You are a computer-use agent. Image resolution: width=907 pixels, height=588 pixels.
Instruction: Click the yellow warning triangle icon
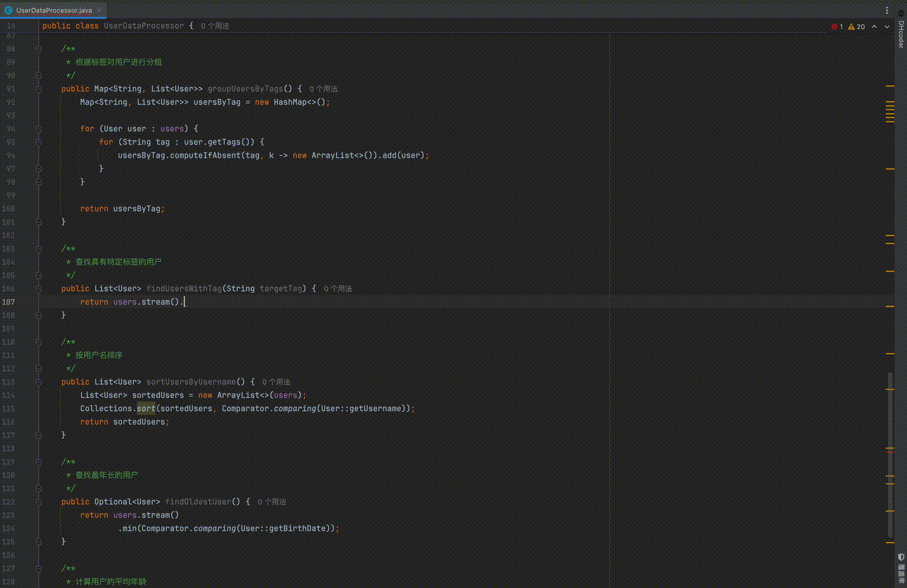851,27
